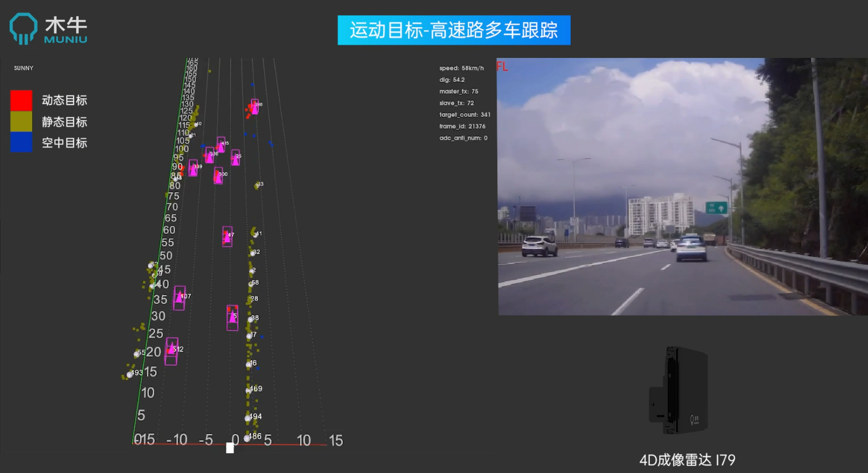Click the tracked target labeled 300
The width and height of the screenshot is (868, 473).
point(218,175)
